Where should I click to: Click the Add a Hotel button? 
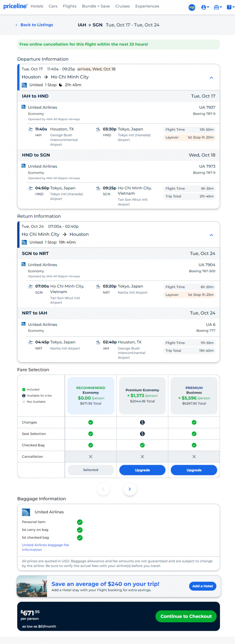click(203, 586)
